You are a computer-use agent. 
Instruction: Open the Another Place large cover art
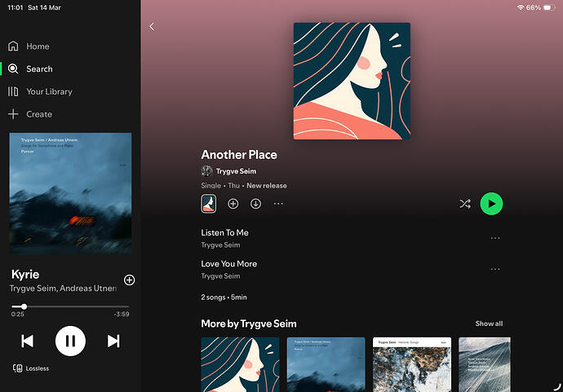[x=352, y=81]
